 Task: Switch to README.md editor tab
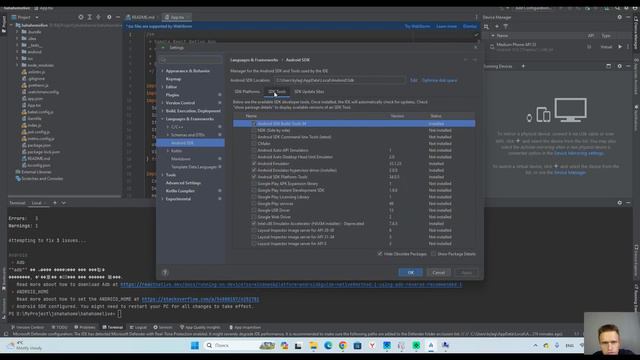pos(140,17)
